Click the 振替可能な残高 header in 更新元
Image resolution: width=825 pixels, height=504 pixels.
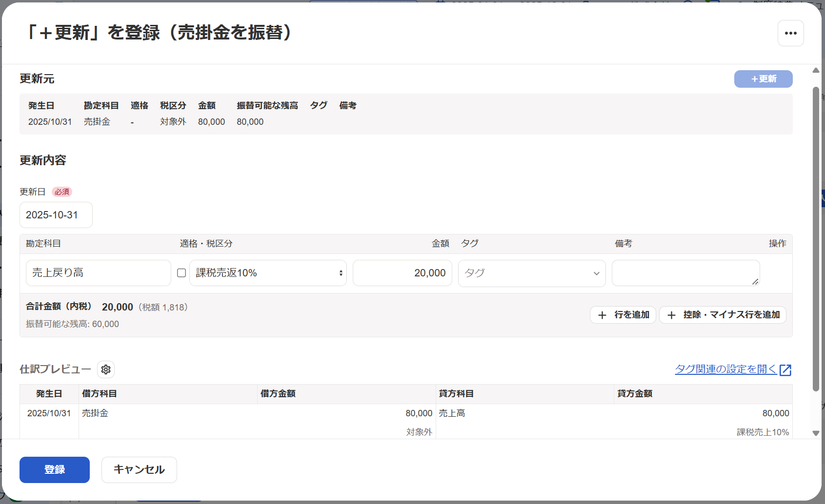(x=267, y=106)
